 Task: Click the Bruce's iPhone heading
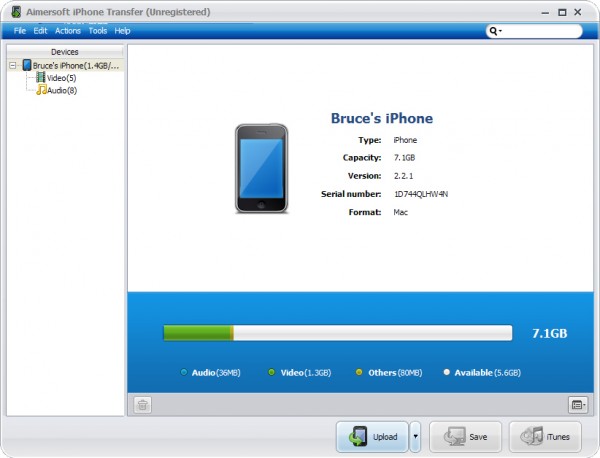pos(382,118)
